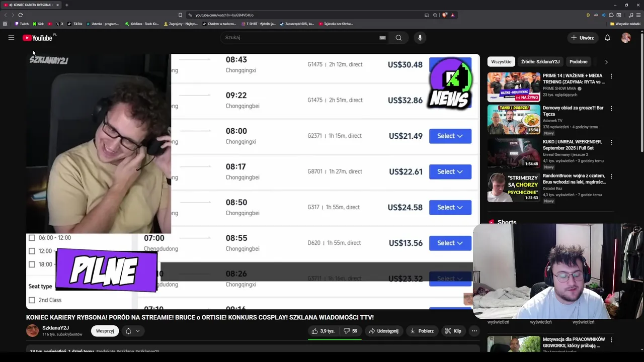Image resolution: width=644 pixels, height=362 pixels.
Task: Select the Źródło: SzklanaY2J chip
Action: pyautogui.click(x=540, y=62)
